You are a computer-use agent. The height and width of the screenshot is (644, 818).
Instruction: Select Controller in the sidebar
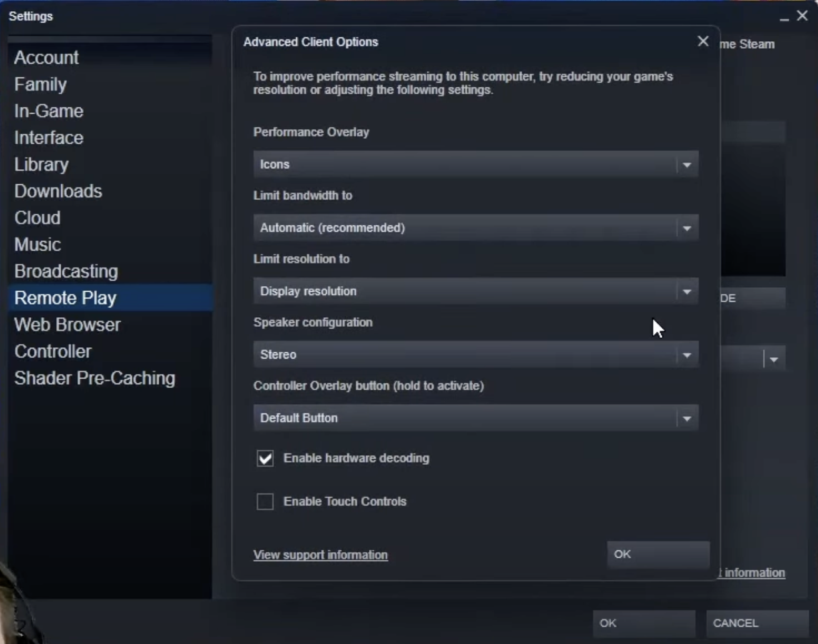(x=53, y=352)
